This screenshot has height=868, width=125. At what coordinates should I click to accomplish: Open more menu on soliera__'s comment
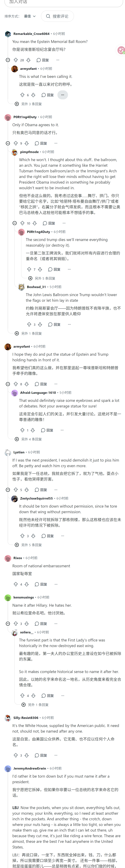coord(62,696)
